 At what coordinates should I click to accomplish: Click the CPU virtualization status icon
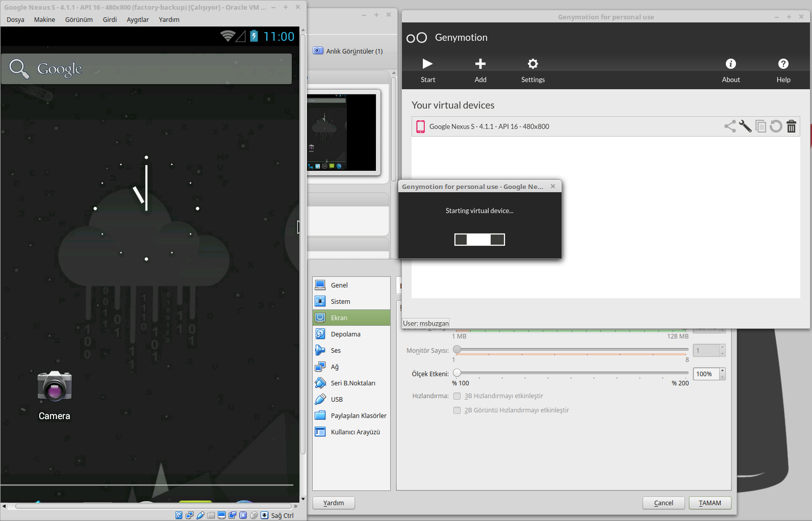point(243,515)
